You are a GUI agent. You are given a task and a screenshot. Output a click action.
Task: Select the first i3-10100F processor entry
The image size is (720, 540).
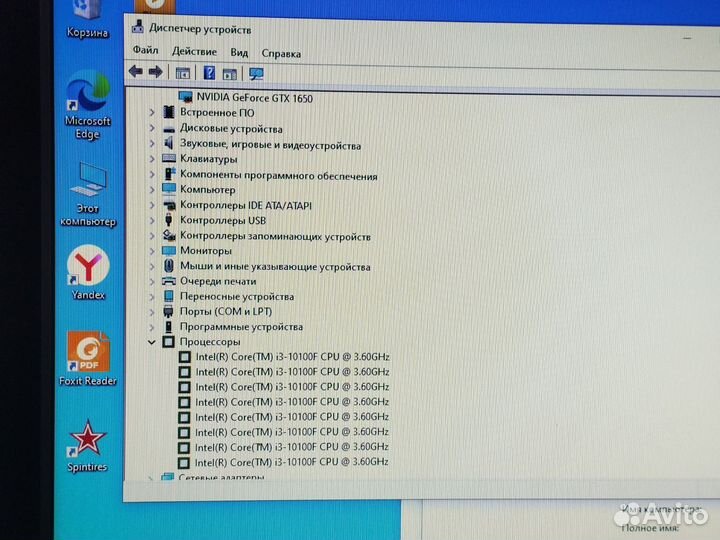292,357
